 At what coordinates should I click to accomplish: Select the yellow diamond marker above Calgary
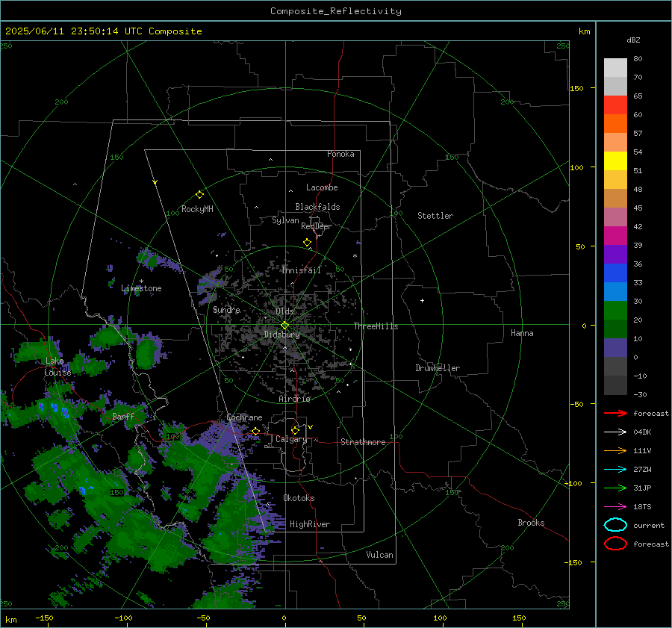[295, 430]
